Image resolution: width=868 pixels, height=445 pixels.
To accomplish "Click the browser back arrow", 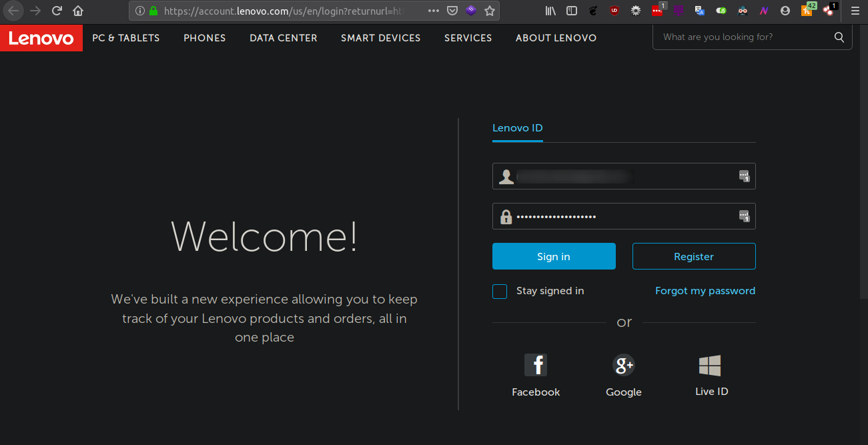I will [x=13, y=11].
